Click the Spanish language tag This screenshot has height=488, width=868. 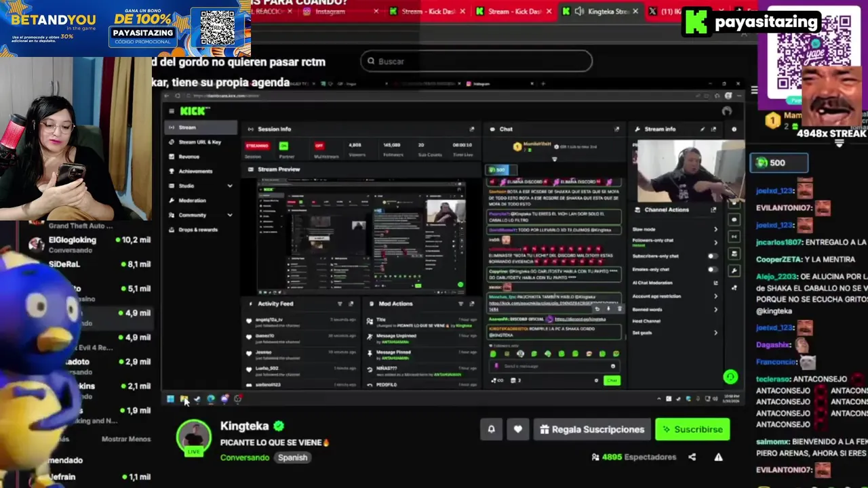(x=293, y=457)
